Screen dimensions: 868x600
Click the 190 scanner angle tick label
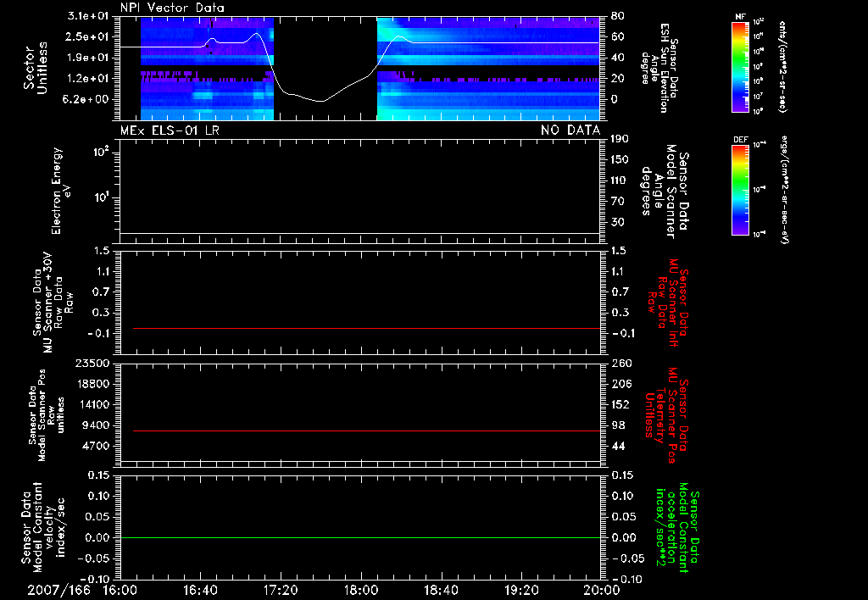(620, 139)
